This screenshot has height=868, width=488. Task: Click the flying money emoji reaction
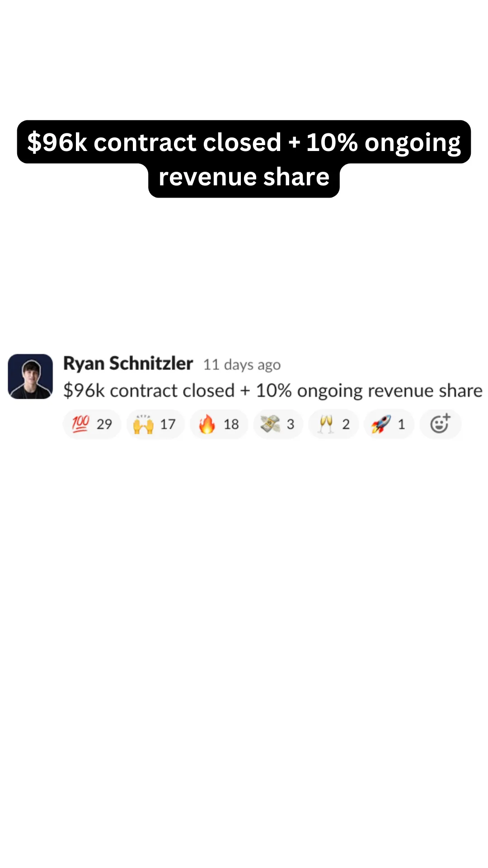click(278, 424)
